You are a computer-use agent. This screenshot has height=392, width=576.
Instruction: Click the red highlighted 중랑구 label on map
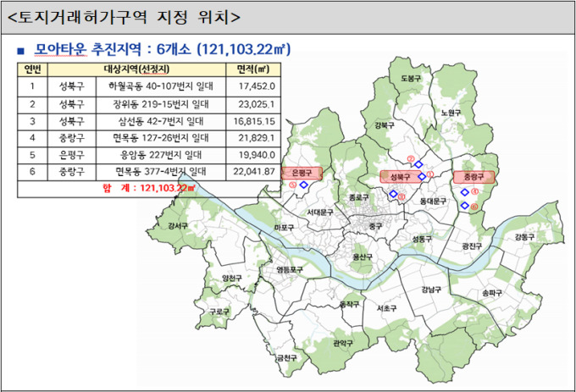pyautogui.click(x=473, y=177)
